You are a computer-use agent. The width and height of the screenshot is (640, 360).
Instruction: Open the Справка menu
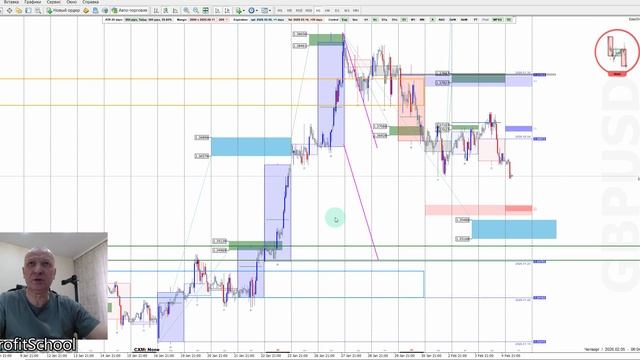pos(90,2)
